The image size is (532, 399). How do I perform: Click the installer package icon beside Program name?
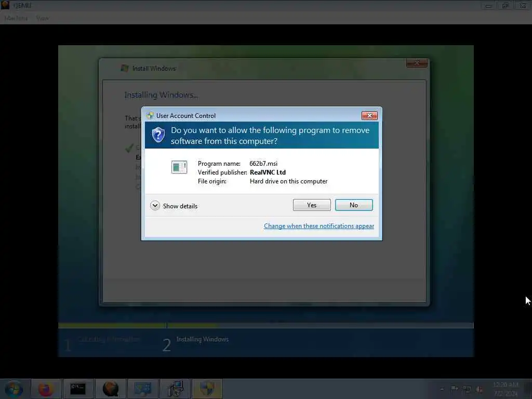179,167
